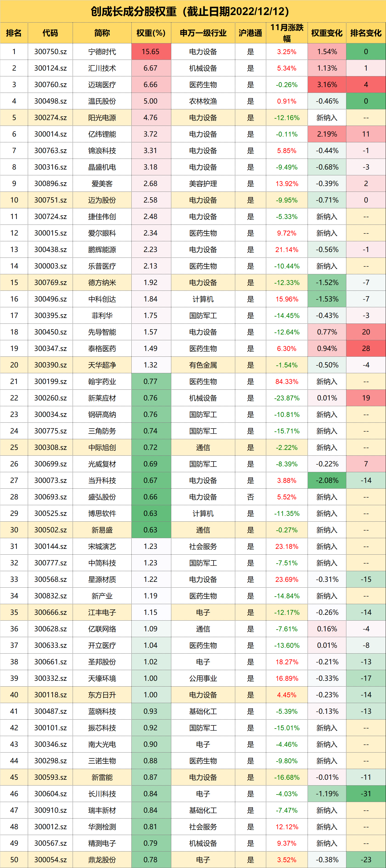Click the 光威复材 cell

tap(102, 464)
